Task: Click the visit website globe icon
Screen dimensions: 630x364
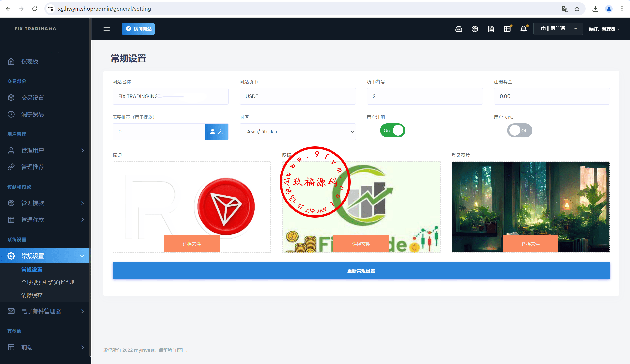Action: [x=129, y=29]
